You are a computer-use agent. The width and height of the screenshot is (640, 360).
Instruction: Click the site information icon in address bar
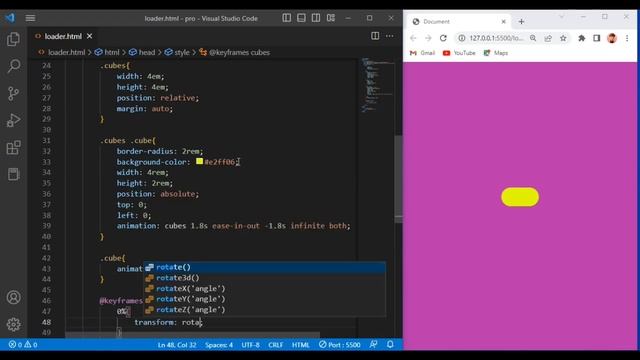[x=461, y=38]
